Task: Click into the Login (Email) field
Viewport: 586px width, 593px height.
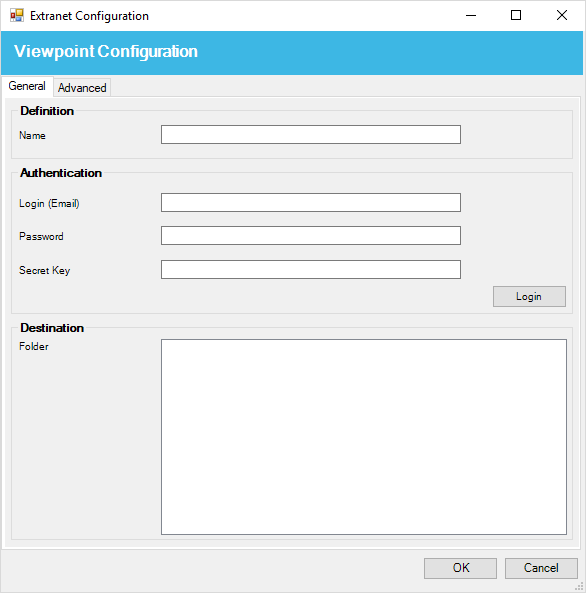Action: [x=311, y=203]
